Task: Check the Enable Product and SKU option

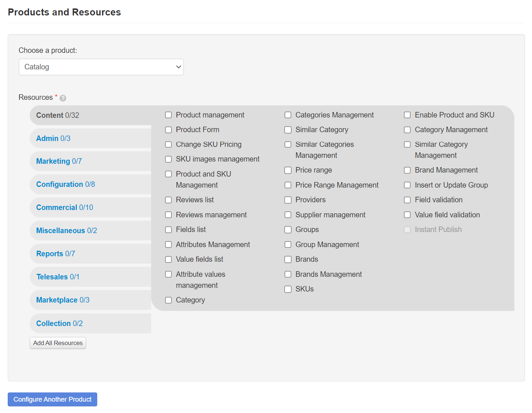Action: click(407, 115)
